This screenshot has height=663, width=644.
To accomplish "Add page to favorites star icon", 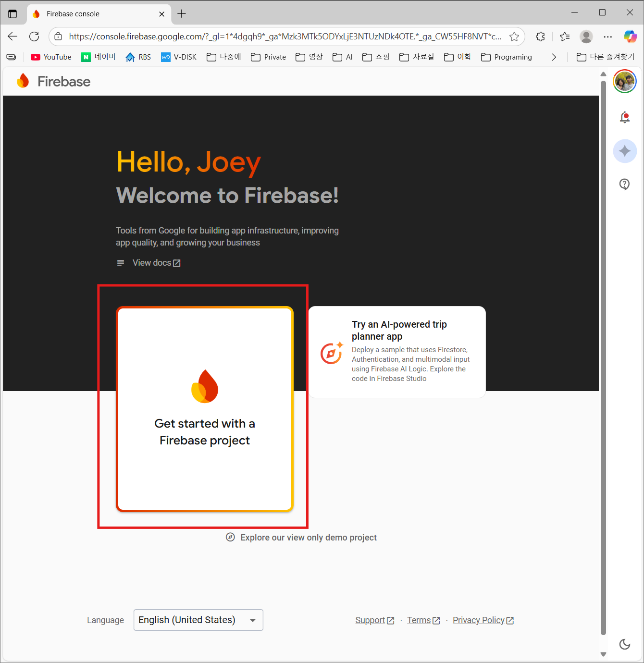I will coord(514,37).
